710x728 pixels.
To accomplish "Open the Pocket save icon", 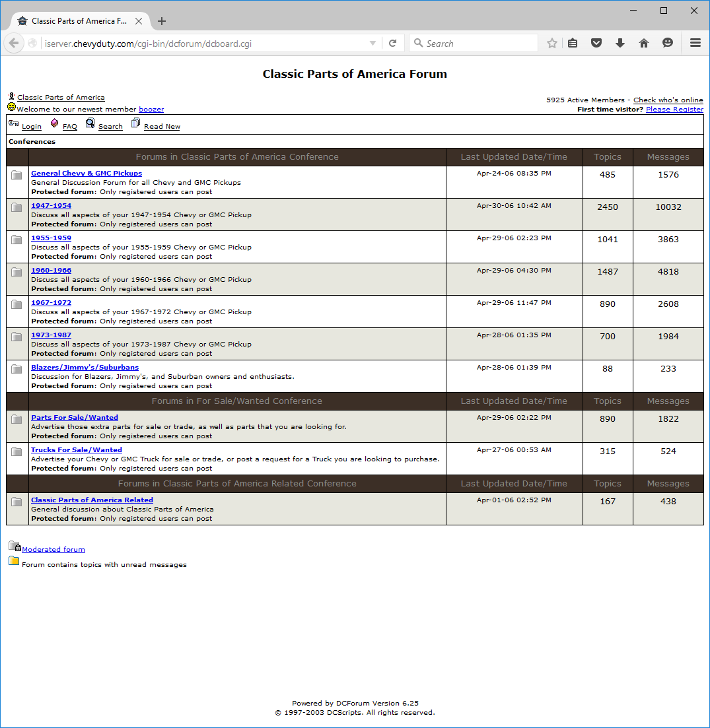I will 596,43.
